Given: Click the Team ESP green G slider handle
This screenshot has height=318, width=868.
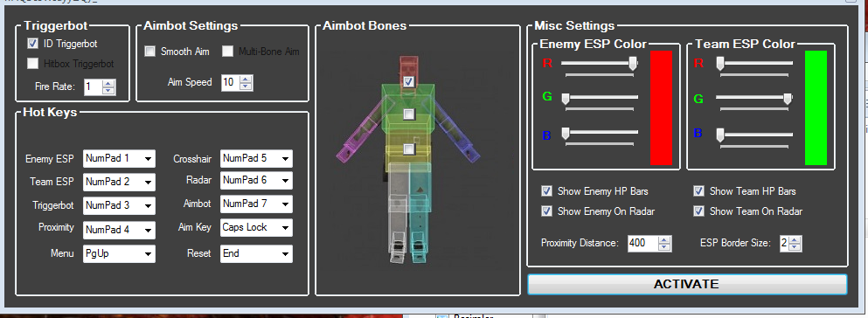Looking at the screenshot, I should click(788, 99).
